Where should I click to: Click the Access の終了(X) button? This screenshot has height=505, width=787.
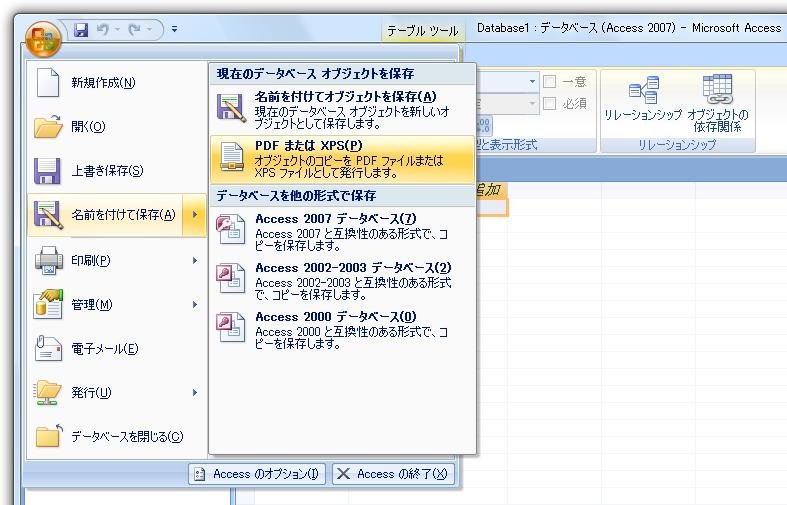394,474
